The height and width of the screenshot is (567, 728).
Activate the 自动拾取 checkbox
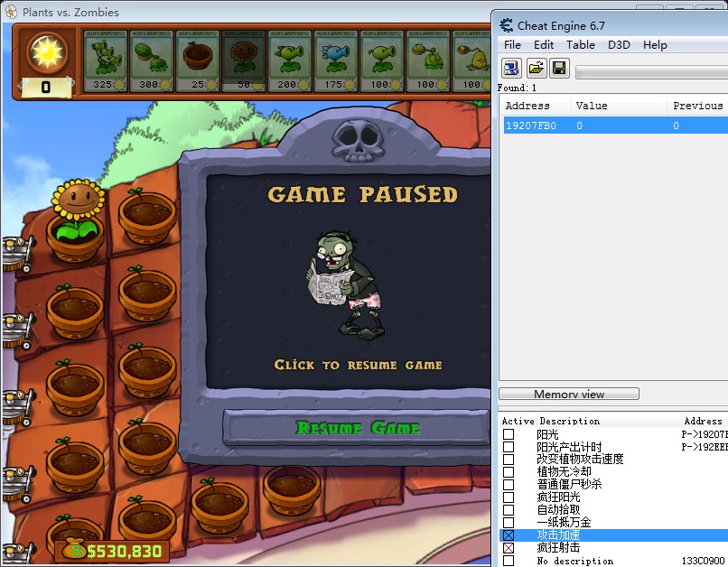tap(509, 510)
